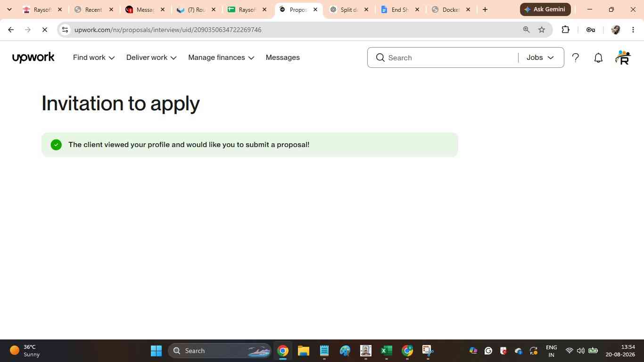Open the Chrome extensions puzzle icon
The width and height of the screenshot is (644, 362).
(x=565, y=30)
